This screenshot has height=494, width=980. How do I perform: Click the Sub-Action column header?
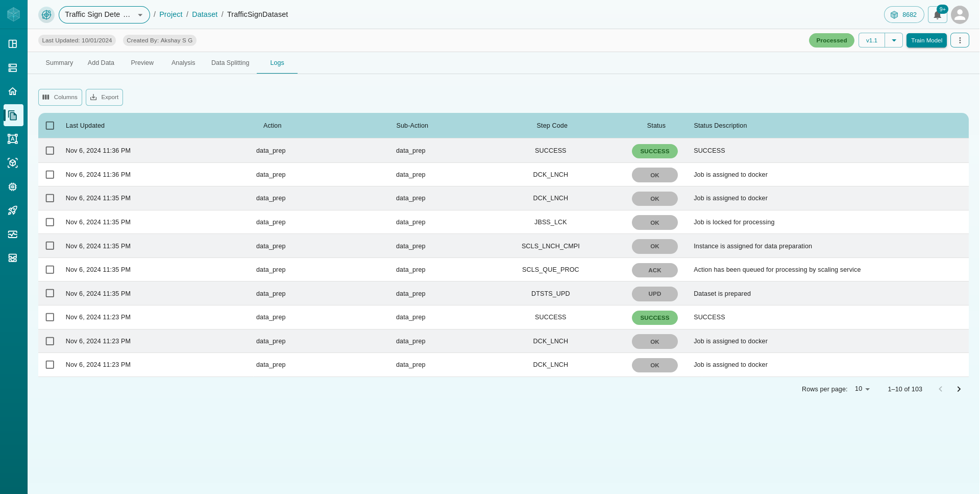pos(412,126)
